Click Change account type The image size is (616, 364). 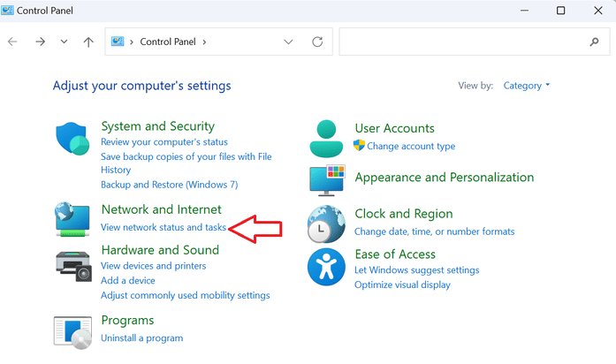point(411,146)
